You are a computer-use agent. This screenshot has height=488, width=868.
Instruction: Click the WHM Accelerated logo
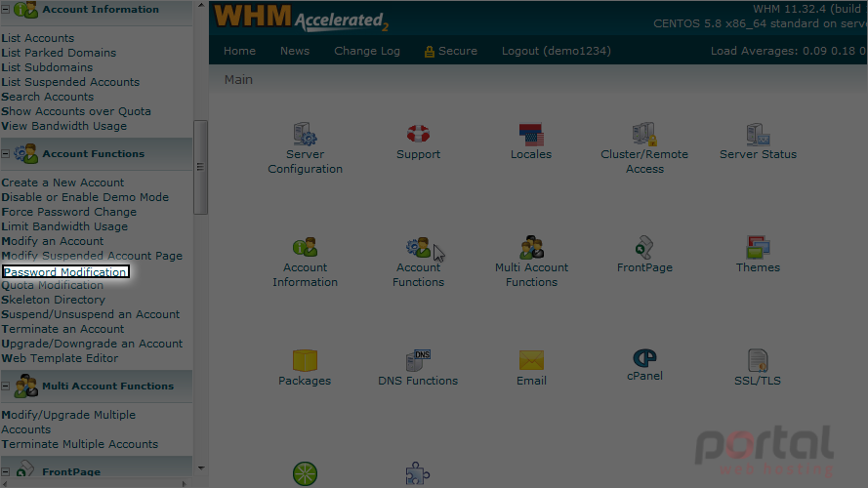301,18
